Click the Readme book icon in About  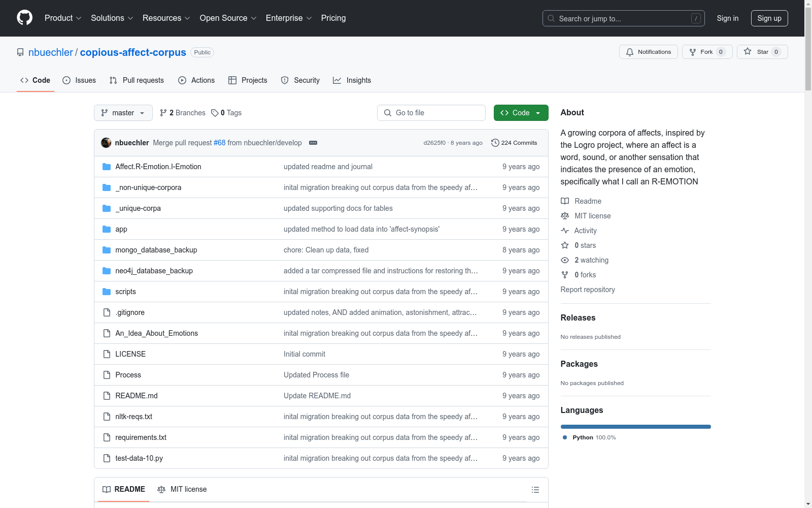(565, 201)
